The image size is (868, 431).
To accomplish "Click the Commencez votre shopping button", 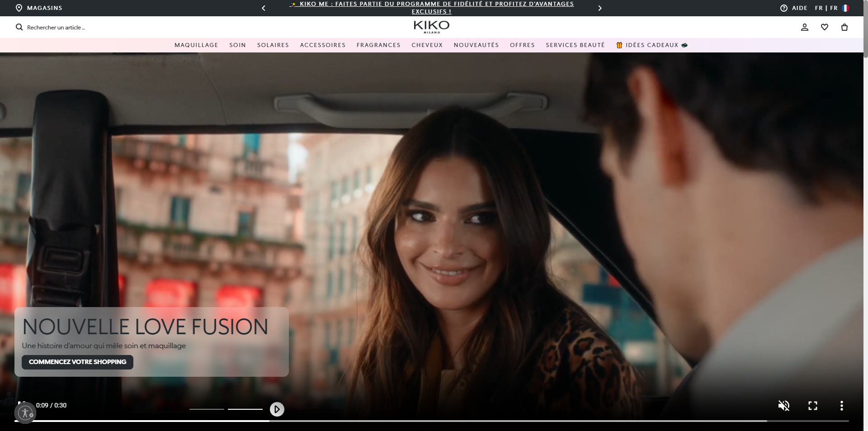I will pos(77,362).
